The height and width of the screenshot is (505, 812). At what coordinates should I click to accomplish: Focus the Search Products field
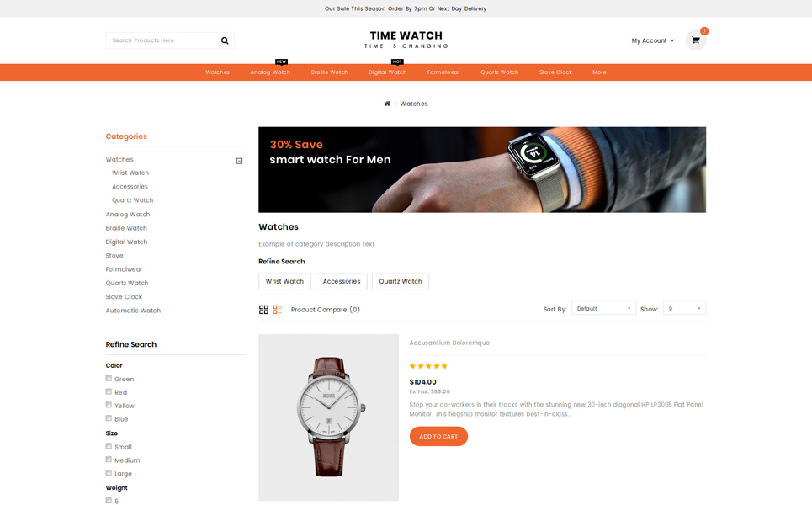tap(163, 40)
